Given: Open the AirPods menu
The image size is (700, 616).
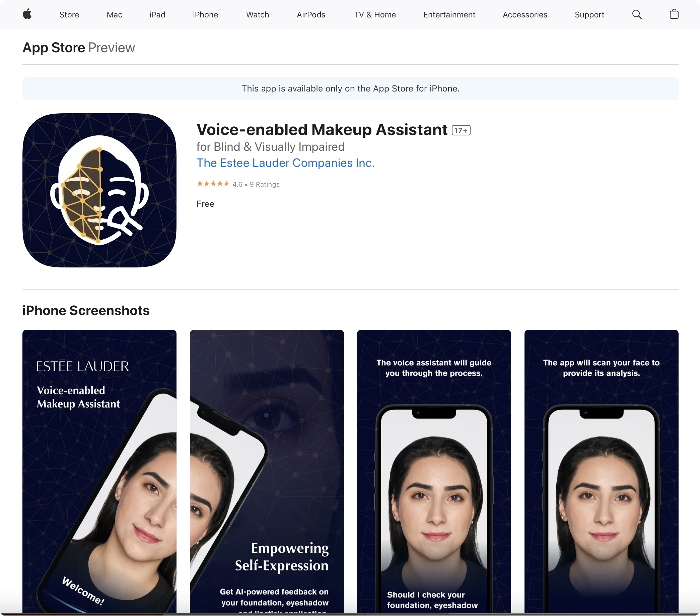Looking at the screenshot, I should coord(311,15).
